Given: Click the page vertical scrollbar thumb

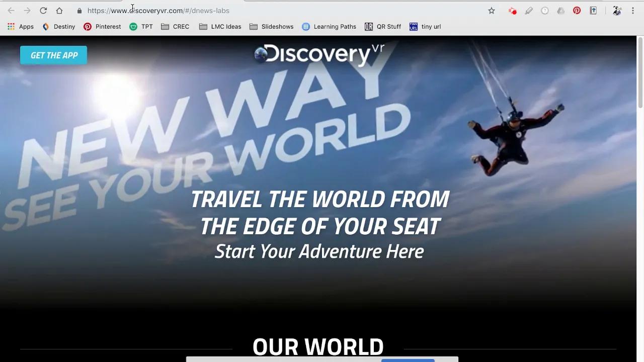Looking at the screenshot, I should (640, 72).
